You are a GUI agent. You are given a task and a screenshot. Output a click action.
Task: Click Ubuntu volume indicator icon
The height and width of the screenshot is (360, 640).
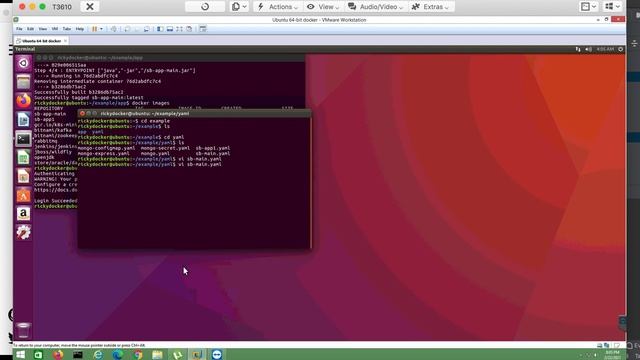click(588, 49)
